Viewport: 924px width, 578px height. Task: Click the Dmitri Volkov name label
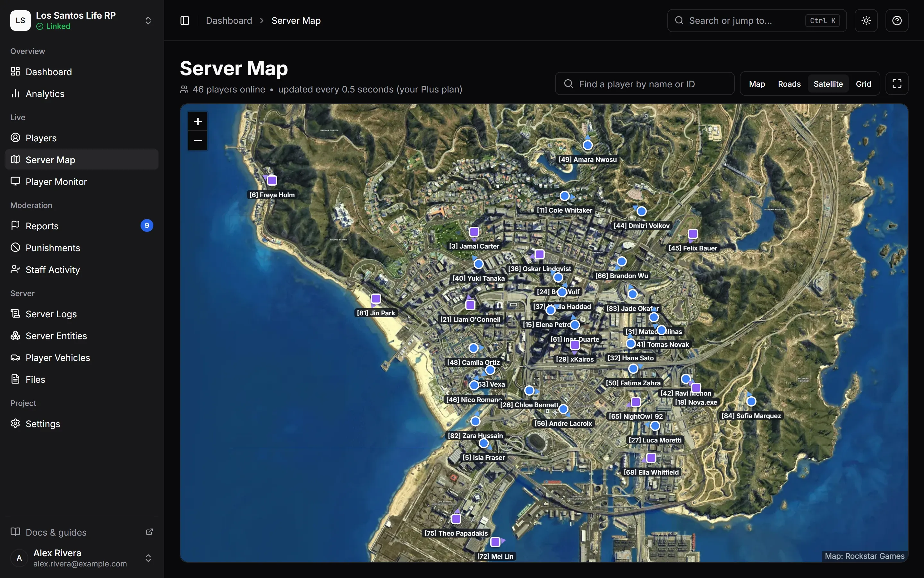coord(641,225)
